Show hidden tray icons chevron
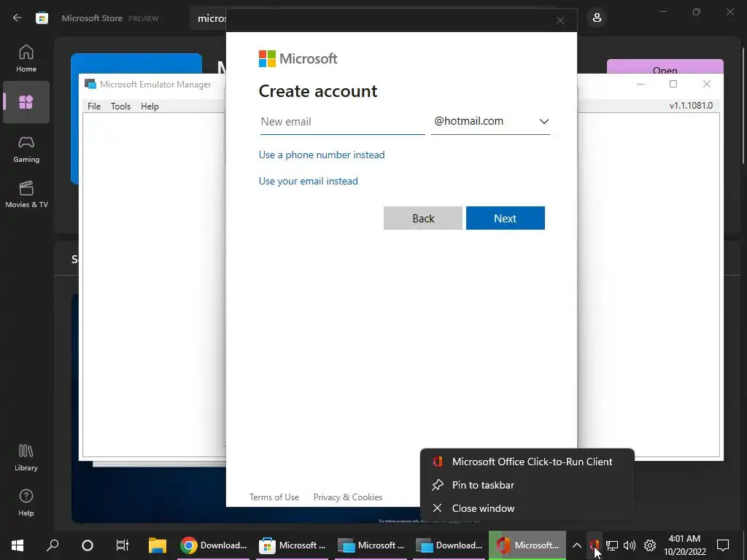 [577, 545]
